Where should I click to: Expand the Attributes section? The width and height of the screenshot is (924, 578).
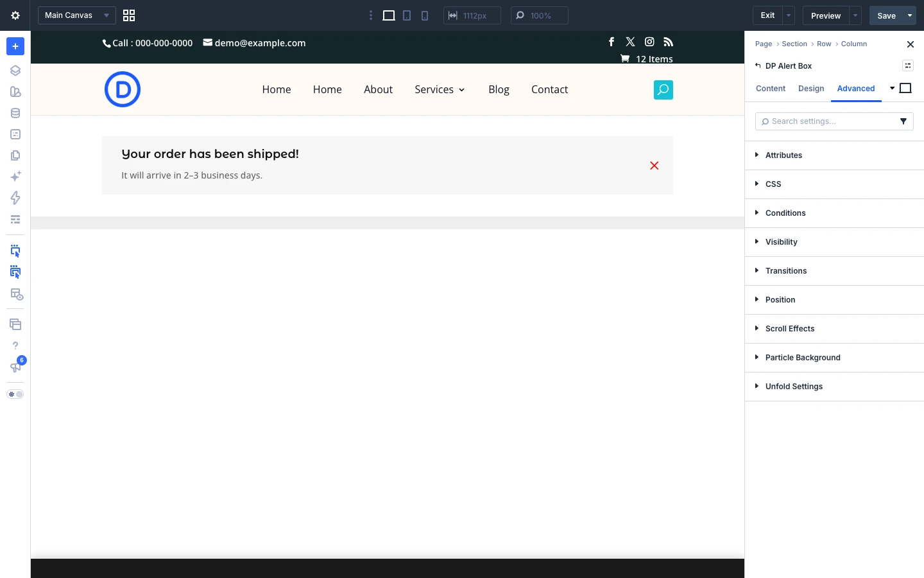(834, 155)
